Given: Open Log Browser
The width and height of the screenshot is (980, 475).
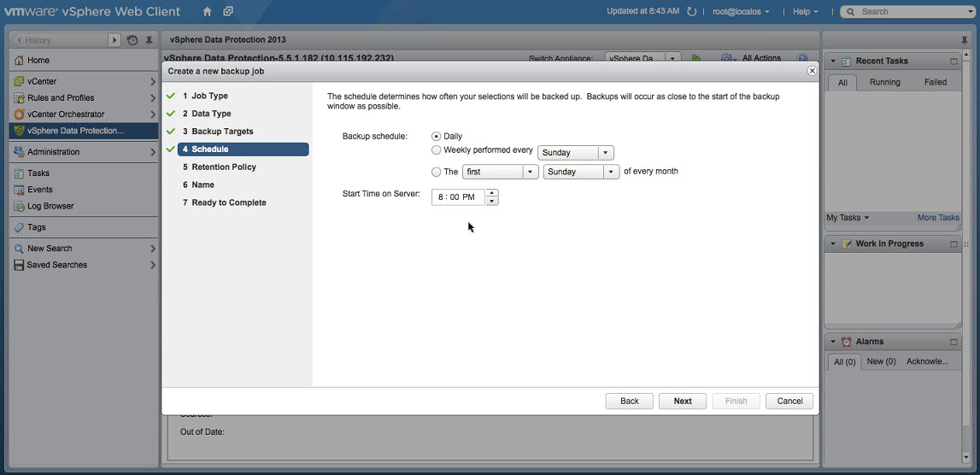Looking at the screenshot, I should pos(50,206).
